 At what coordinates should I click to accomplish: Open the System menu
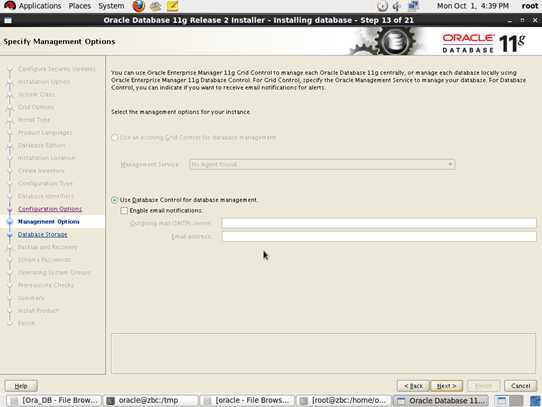click(111, 6)
